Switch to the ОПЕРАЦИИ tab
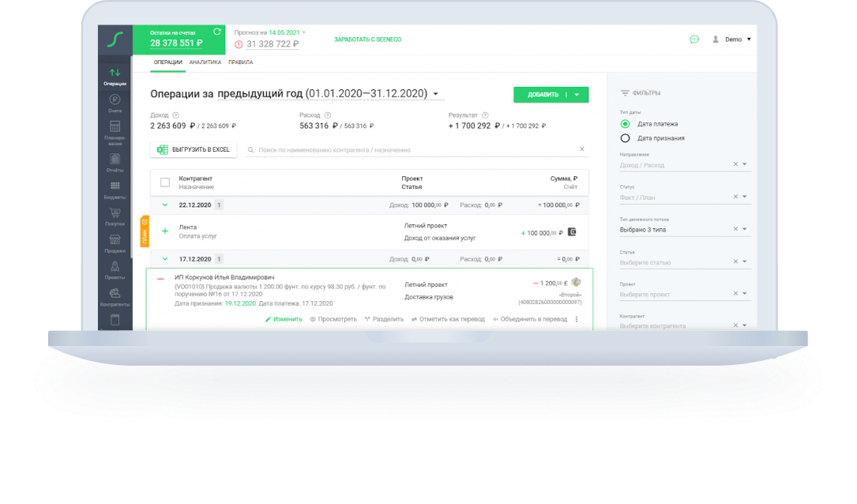Viewport: 857px width, 504px height. (x=167, y=62)
